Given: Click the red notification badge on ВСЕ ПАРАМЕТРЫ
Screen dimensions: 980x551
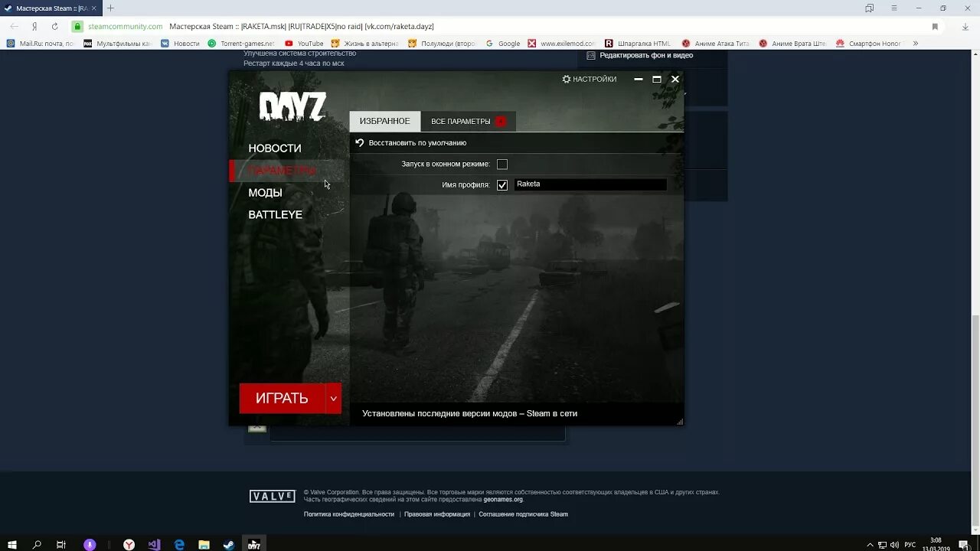Looking at the screenshot, I should tap(501, 121).
